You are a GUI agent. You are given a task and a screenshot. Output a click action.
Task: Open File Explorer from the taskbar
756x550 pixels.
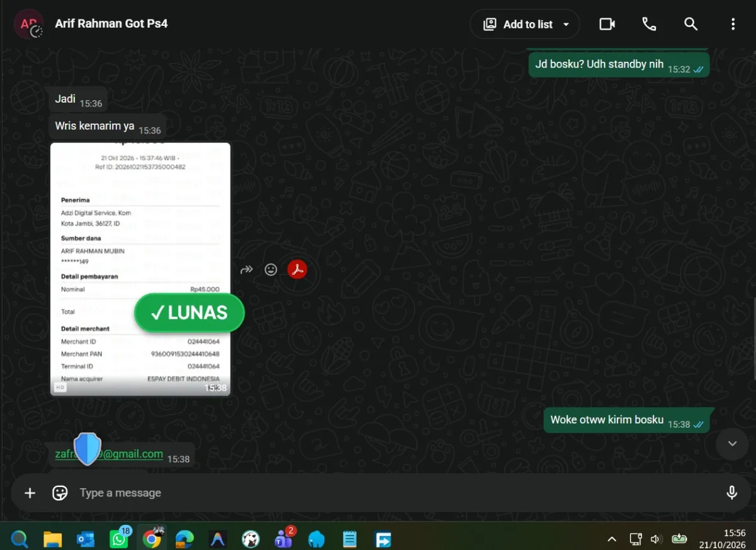pyautogui.click(x=53, y=539)
